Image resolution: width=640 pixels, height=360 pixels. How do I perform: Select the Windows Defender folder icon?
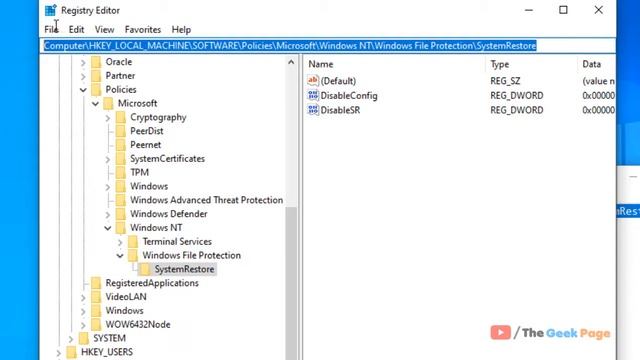[x=120, y=214]
